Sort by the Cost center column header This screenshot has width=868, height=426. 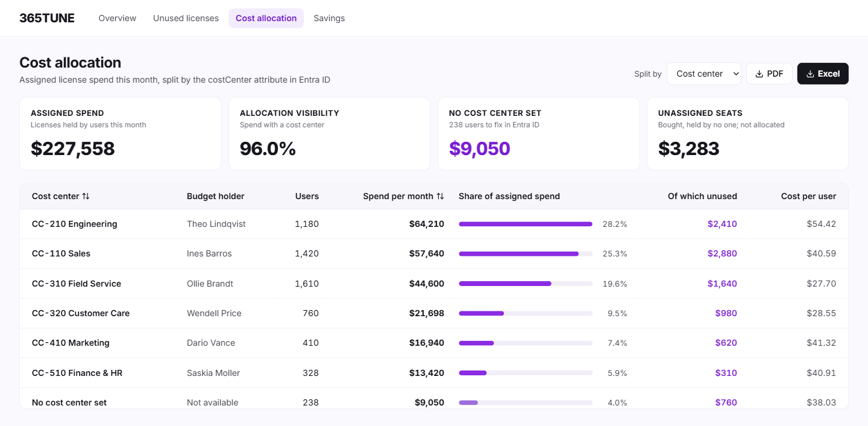click(61, 196)
